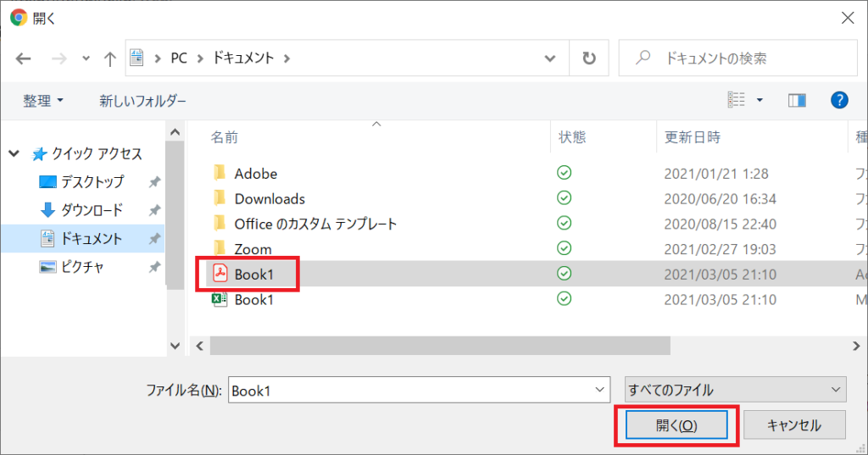Click the back navigation arrow
Viewport: 868px width, 455px height.
[x=23, y=58]
